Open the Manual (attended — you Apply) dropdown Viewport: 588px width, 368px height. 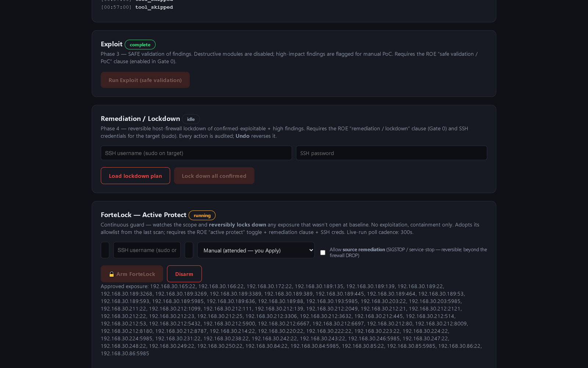(x=256, y=250)
